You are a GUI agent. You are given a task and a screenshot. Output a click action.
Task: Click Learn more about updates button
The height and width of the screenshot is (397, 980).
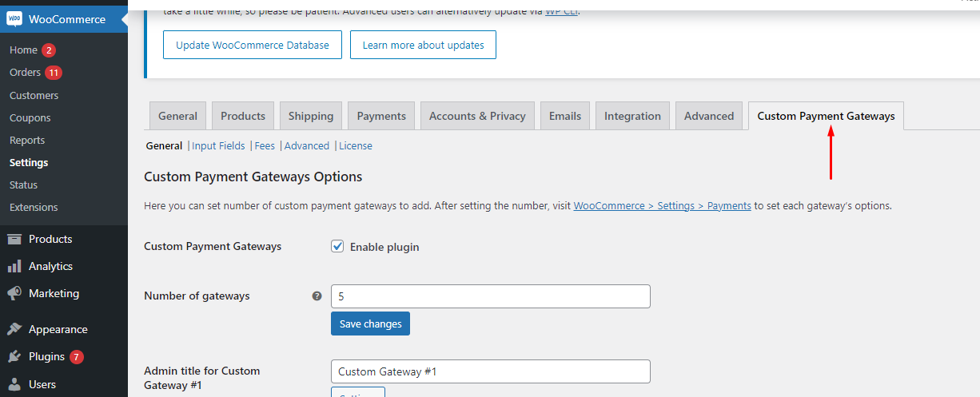[x=423, y=45]
